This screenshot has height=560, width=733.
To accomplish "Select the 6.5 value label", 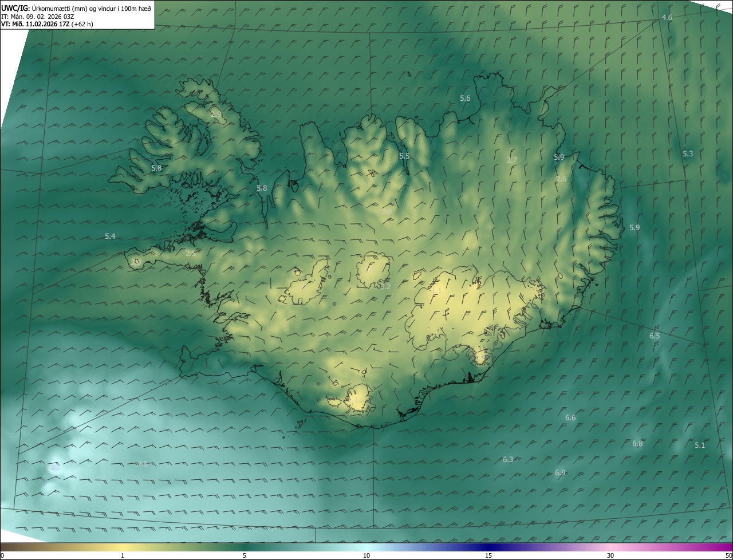I will [x=655, y=336].
